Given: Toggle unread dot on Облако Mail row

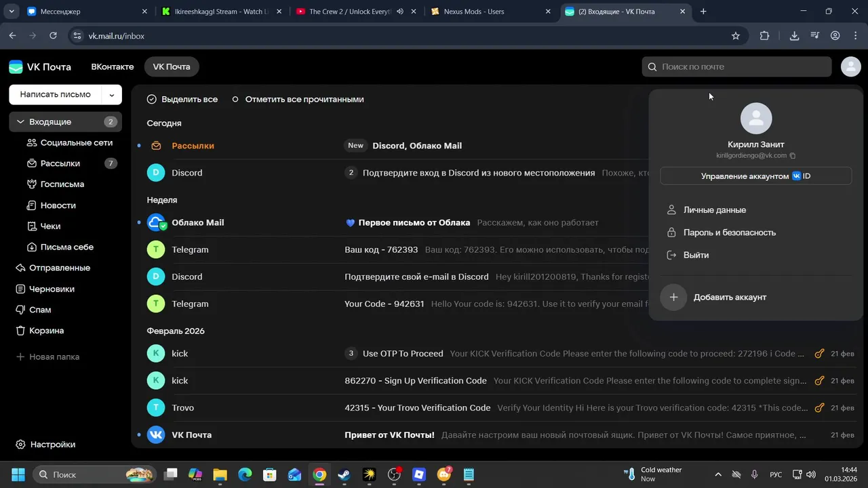Looking at the screenshot, I should (139, 222).
